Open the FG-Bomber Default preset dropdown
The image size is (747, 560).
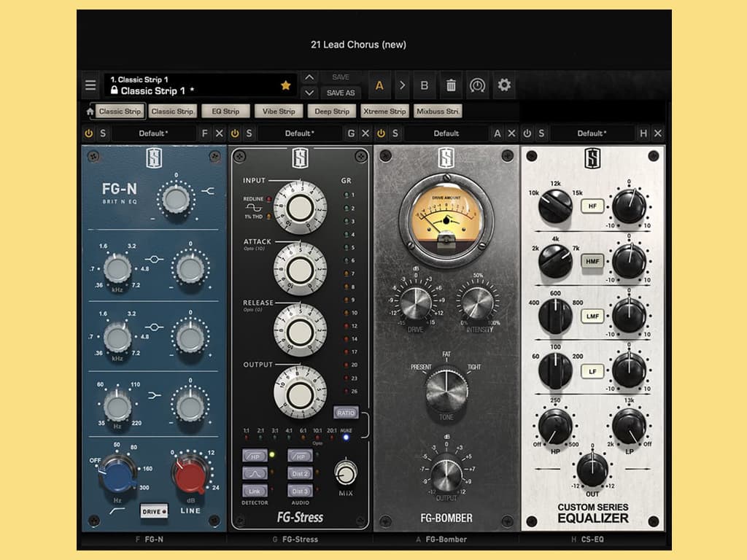pos(446,133)
